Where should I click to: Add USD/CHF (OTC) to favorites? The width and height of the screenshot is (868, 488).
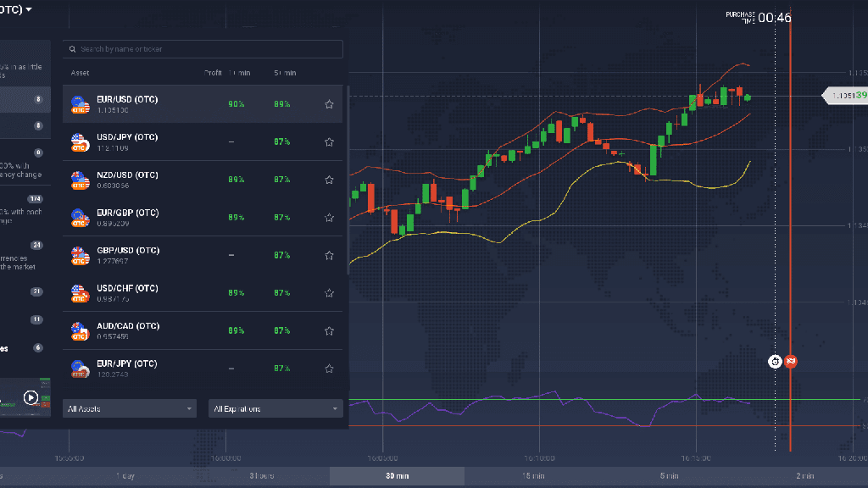tap(329, 292)
